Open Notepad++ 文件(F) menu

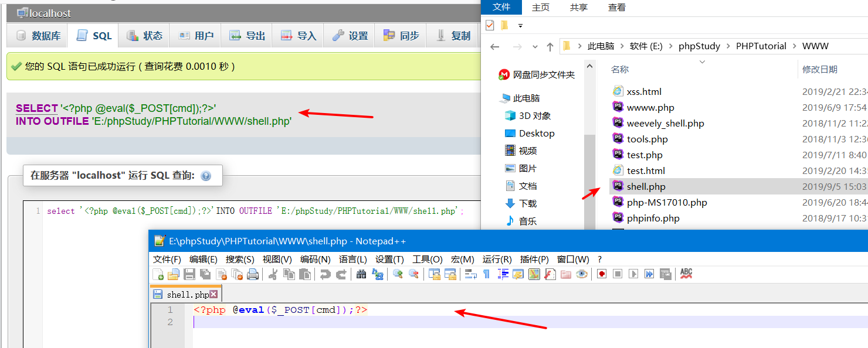[167, 259]
